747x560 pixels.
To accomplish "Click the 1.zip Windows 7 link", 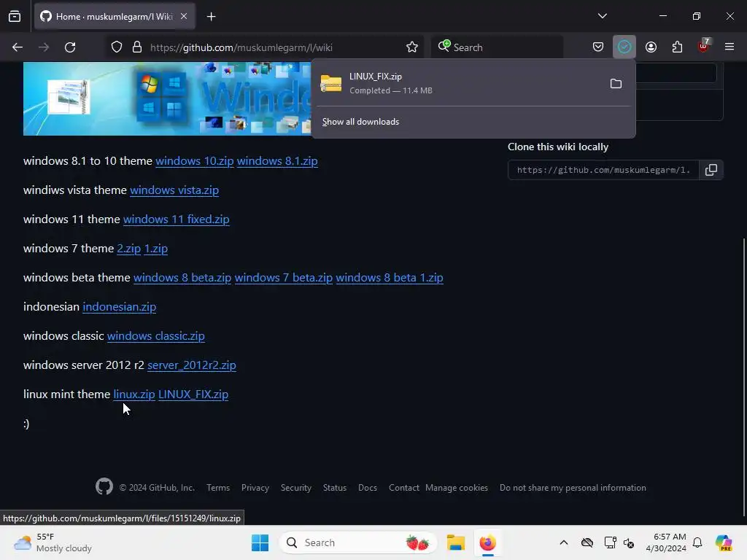I will (x=156, y=249).
